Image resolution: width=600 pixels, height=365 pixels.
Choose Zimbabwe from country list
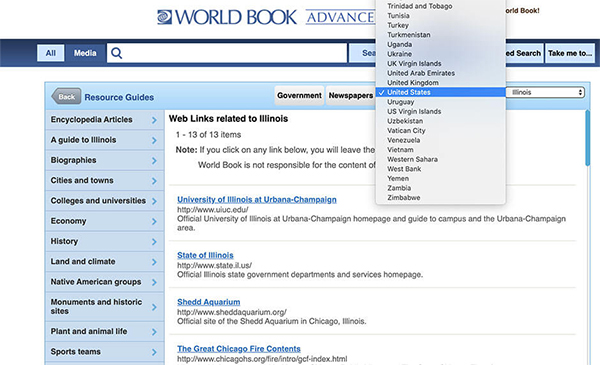coord(441,198)
